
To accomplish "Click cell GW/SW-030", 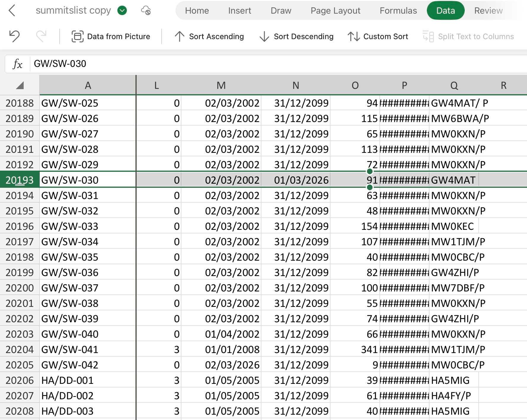I will [x=88, y=180].
